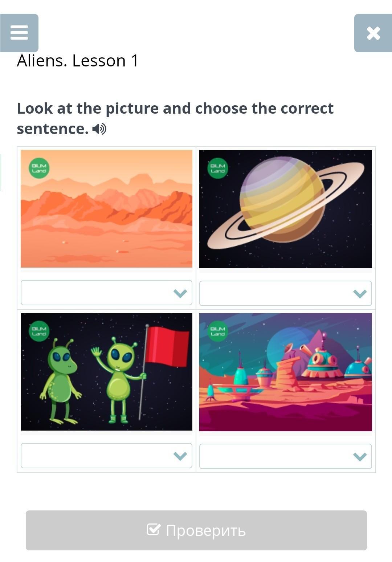This screenshot has height=562, width=392.
Task: Open dropdown under the Saturn picture
Action: [286, 293]
